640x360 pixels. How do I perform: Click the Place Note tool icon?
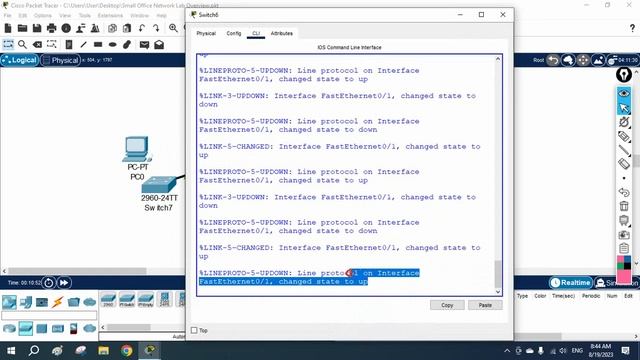coord(69,44)
